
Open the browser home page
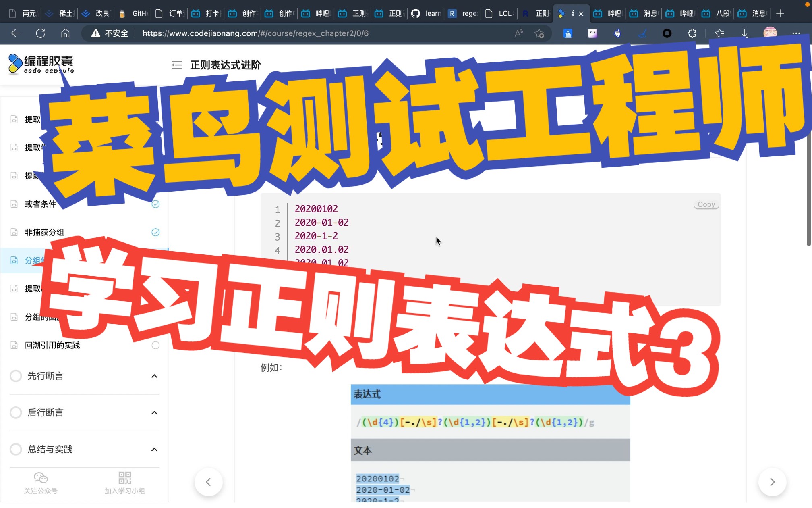tap(65, 33)
